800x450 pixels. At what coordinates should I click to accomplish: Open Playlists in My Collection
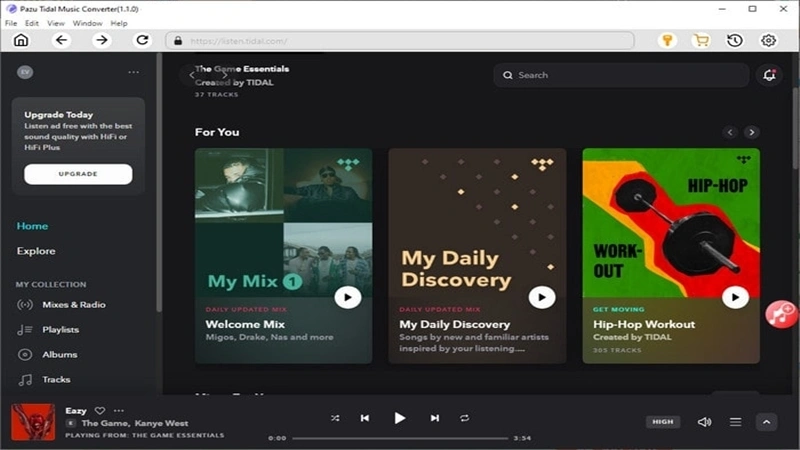(x=48, y=330)
